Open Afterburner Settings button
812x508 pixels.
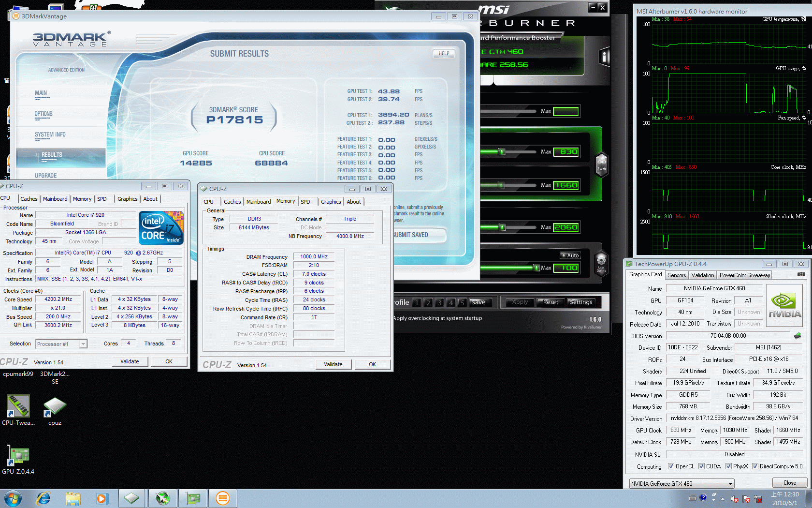pyautogui.click(x=581, y=302)
